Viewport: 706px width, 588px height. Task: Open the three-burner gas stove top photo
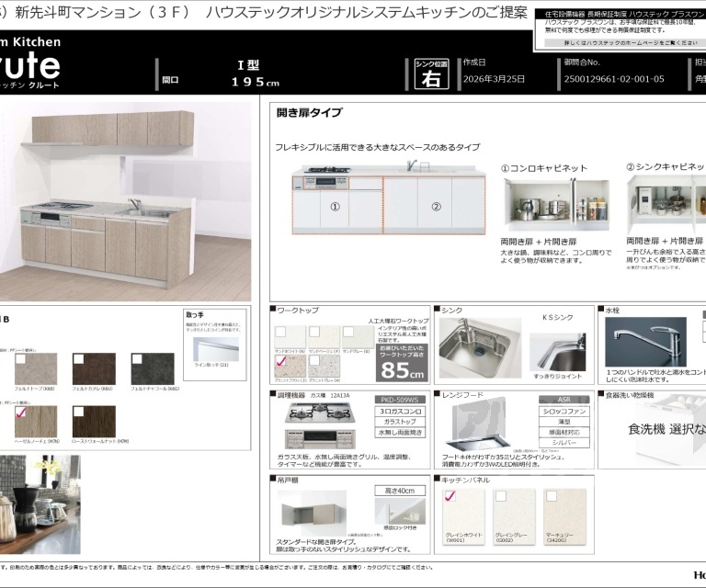click(320, 413)
